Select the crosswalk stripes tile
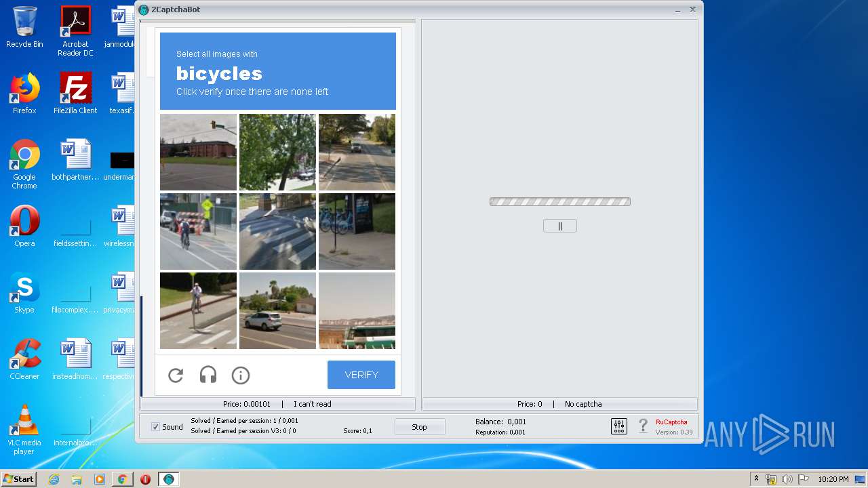868x488 pixels. [277, 232]
